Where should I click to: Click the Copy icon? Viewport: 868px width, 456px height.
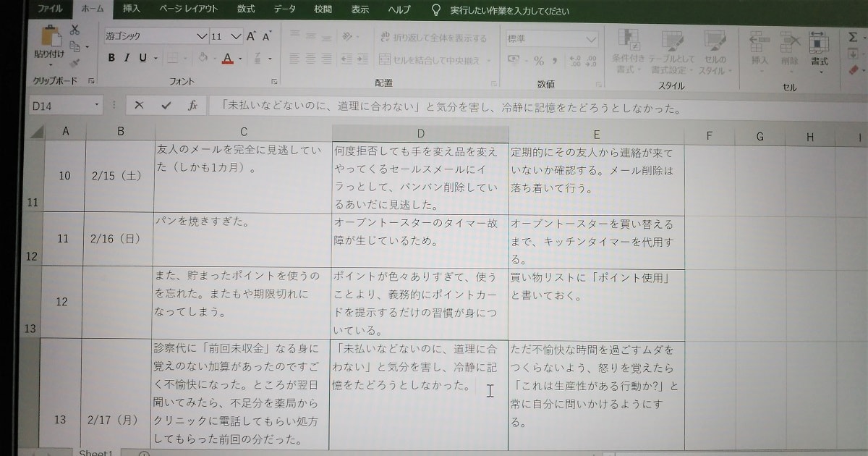point(74,46)
